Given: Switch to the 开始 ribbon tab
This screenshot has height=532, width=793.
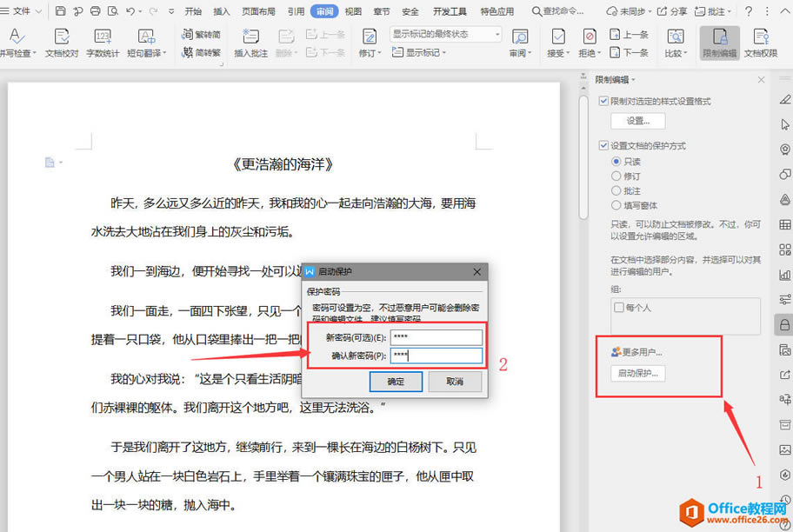Looking at the screenshot, I should pyautogui.click(x=193, y=11).
